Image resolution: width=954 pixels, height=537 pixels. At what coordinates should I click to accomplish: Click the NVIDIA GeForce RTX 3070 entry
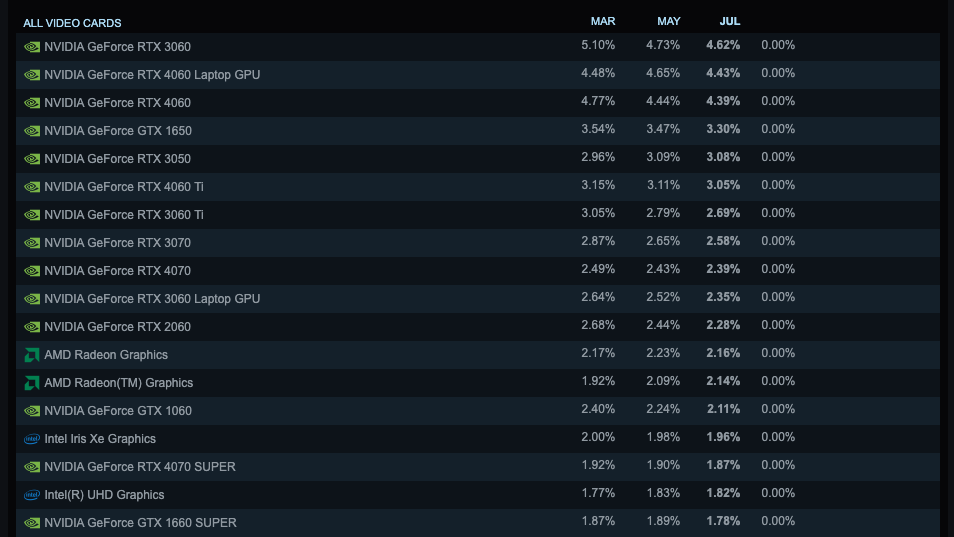pyautogui.click(x=117, y=243)
